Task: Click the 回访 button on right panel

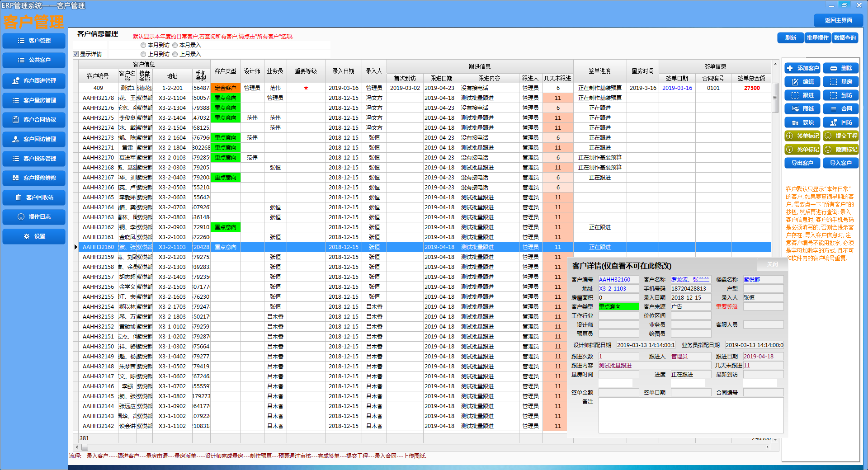Action: click(841, 122)
